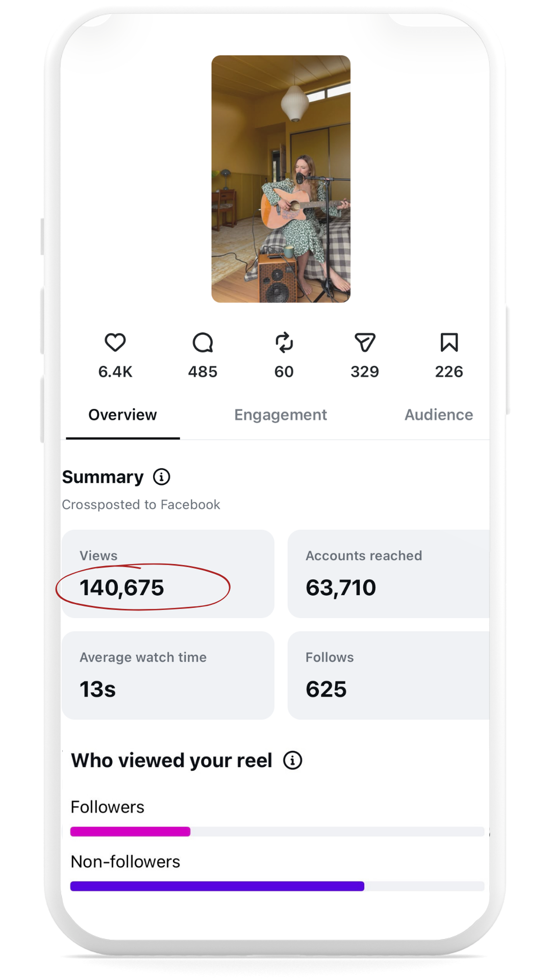
Task: Open the reel video thumbnail
Action: point(281,179)
